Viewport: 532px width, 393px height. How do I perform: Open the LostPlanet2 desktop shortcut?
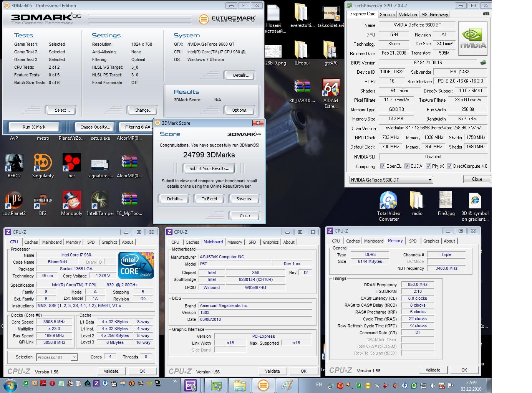[x=14, y=204]
